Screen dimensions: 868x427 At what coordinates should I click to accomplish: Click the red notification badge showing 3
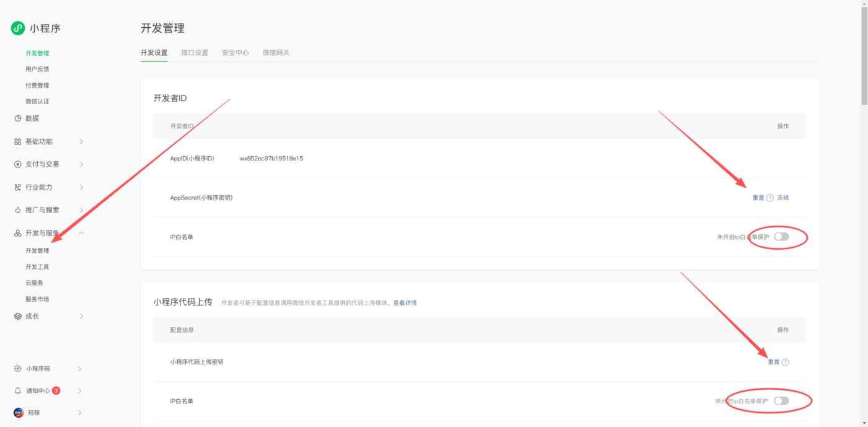[x=56, y=390]
